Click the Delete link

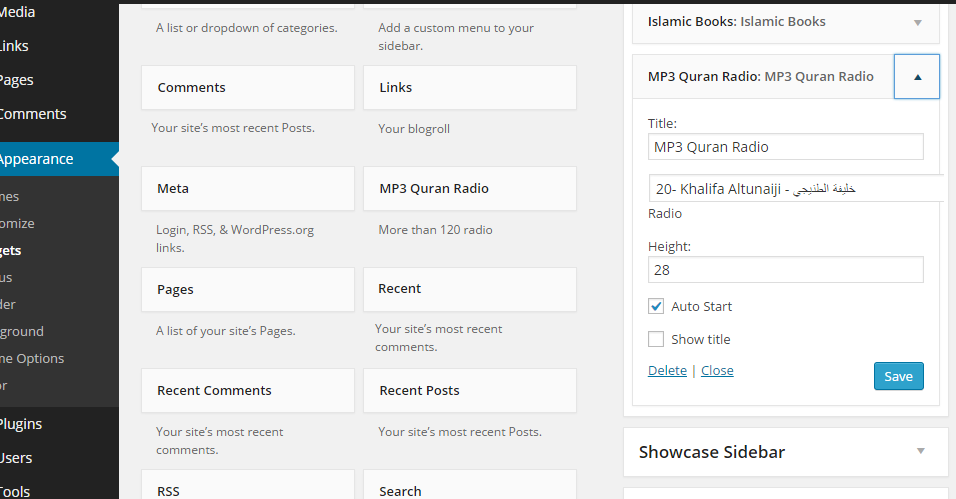(x=667, y=370)
